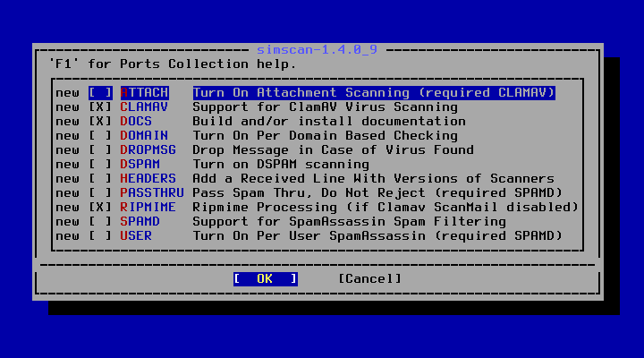Image resolution: width=644 pixels, height=358 pixels.
Task: Select the USER option name
Action: click(x=136, y=236)
